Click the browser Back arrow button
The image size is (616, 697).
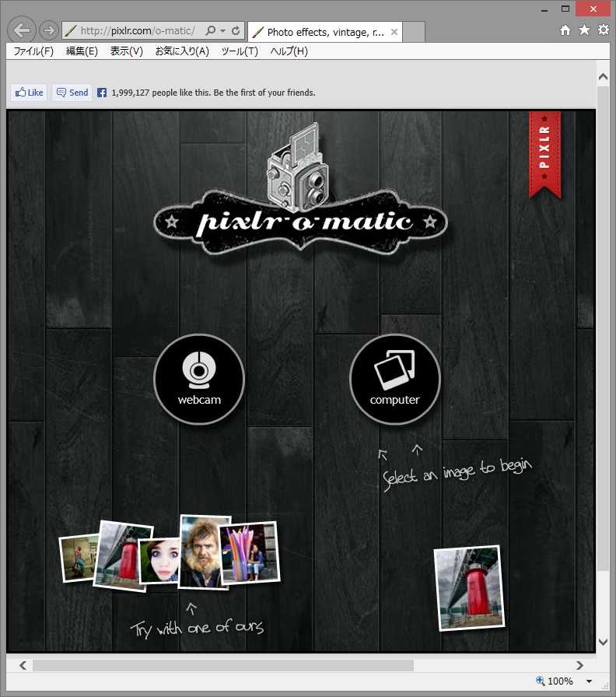tap(21, 30)
